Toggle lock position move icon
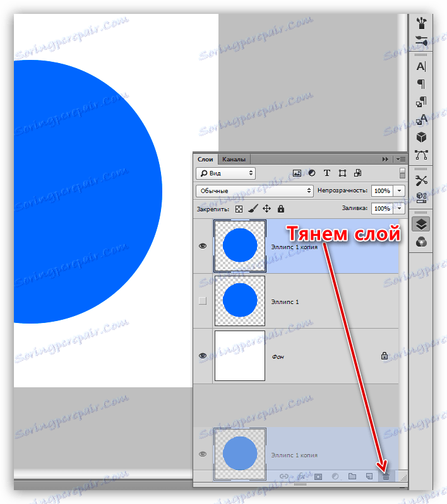The image size is (447, 504). [x=267, y=209]
